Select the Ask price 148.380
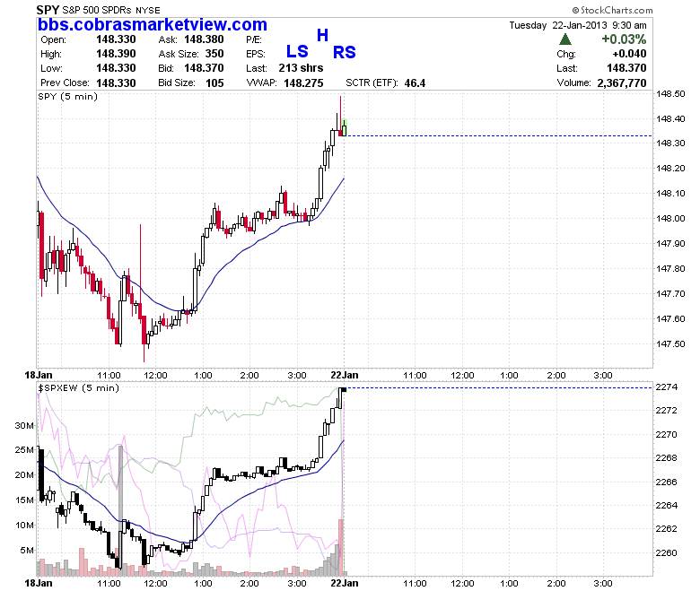The image size is (700, 591). [x=204, y=39]
